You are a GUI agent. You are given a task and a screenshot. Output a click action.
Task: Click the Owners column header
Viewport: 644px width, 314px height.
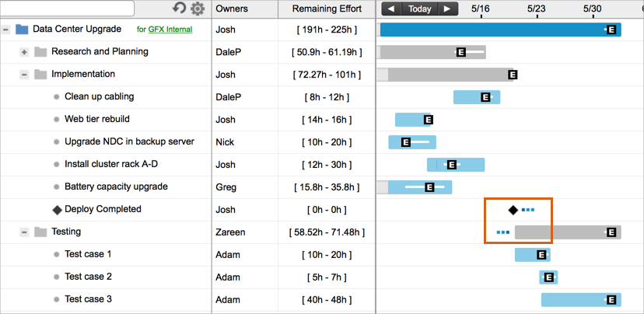(x=232, y=9)
